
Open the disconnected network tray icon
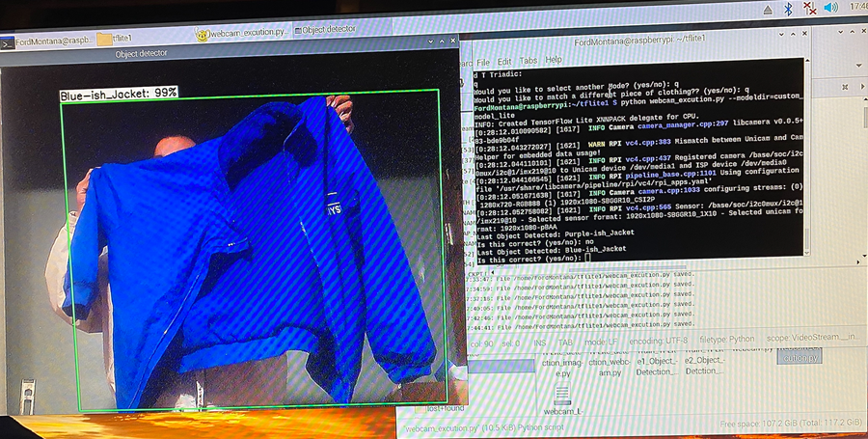coord(810,9)
